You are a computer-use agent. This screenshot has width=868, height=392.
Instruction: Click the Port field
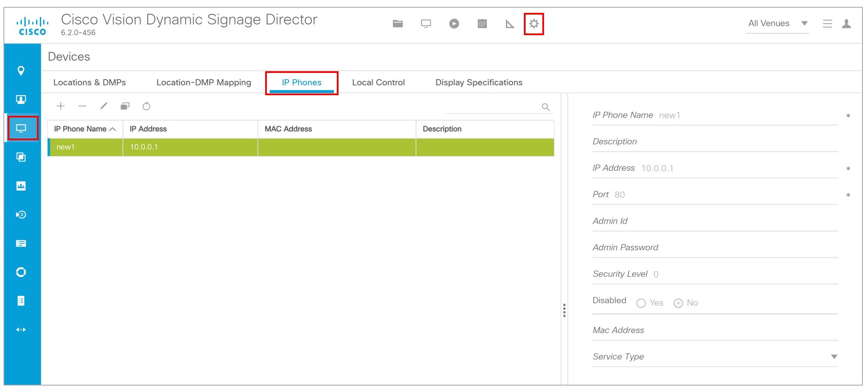click(715, 195)
